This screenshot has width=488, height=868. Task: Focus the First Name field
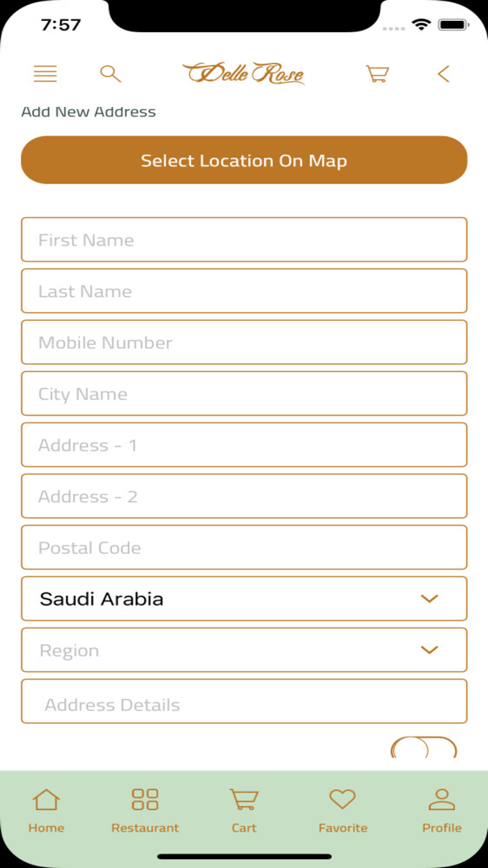click(244, 240)
